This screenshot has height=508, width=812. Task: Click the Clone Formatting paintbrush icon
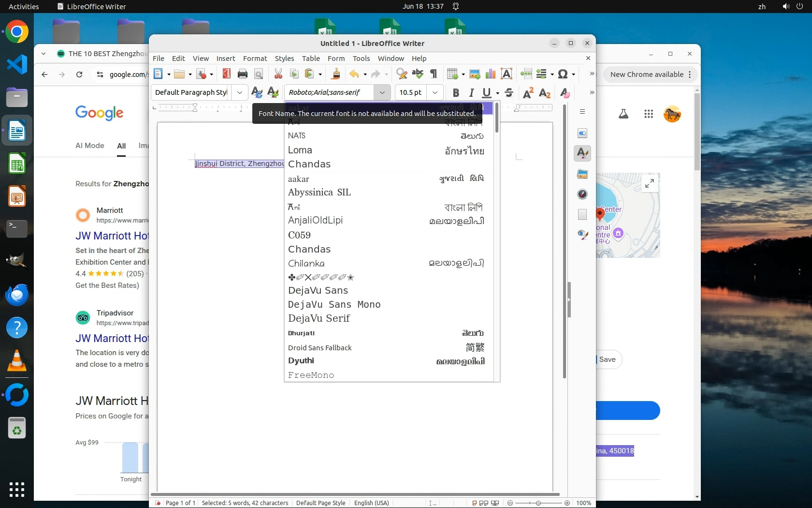click(336, 74)
